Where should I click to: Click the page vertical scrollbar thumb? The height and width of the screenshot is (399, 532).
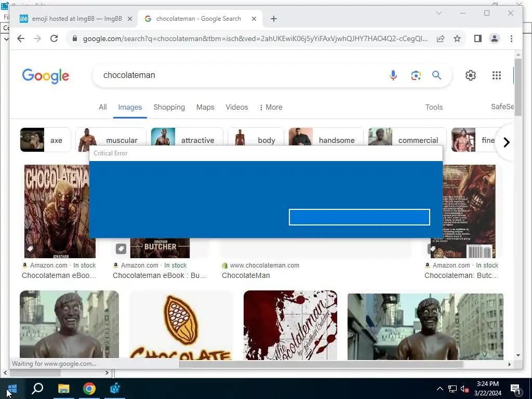[518, 87]
